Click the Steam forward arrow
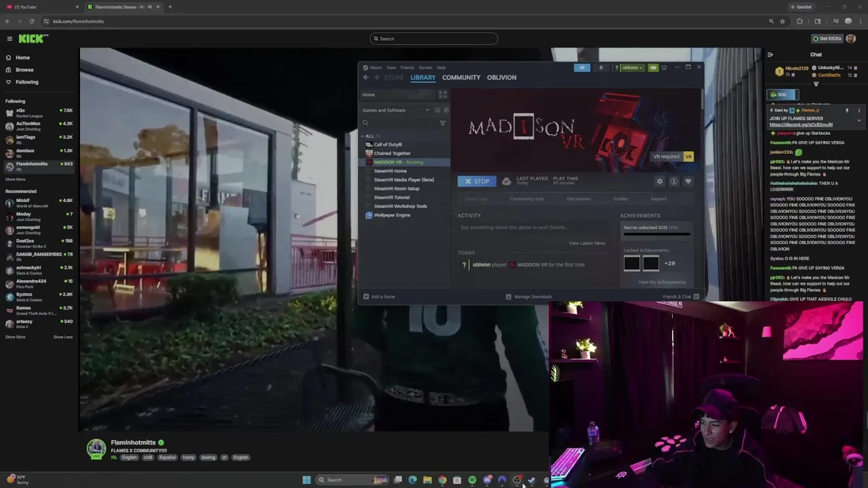 (377, 77)
